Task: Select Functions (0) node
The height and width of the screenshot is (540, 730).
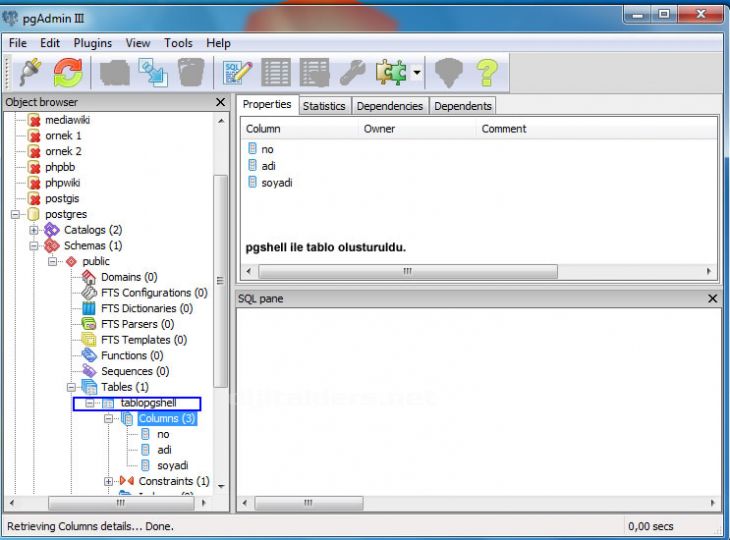Action: (132, 356)
